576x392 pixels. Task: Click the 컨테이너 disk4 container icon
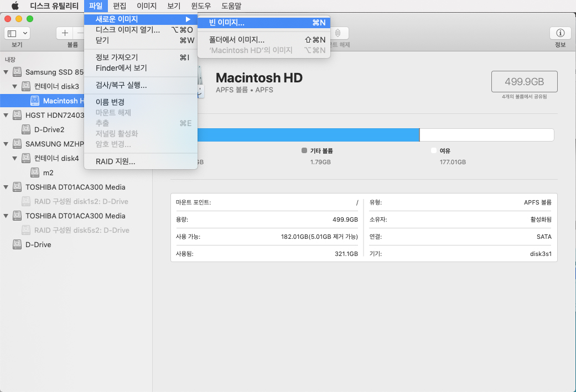25,158
